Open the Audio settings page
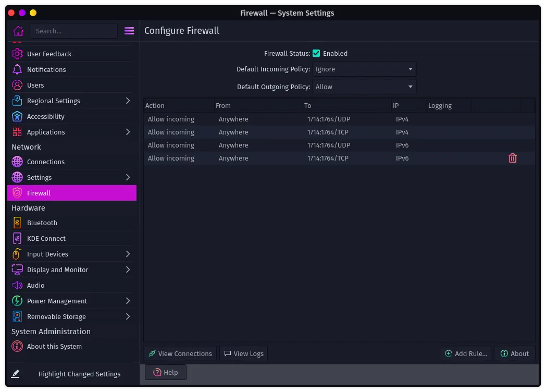The image size is (546, 392). click(x=72, y=285)
